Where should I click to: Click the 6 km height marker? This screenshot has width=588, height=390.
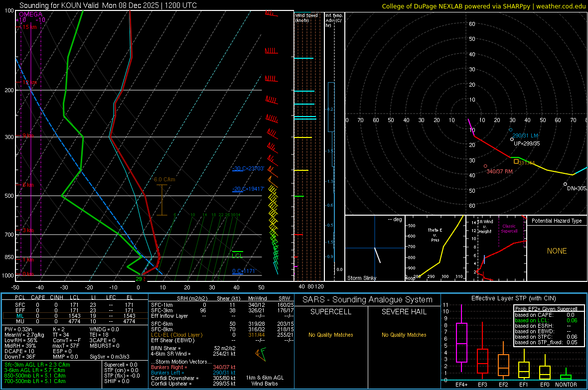28,185
